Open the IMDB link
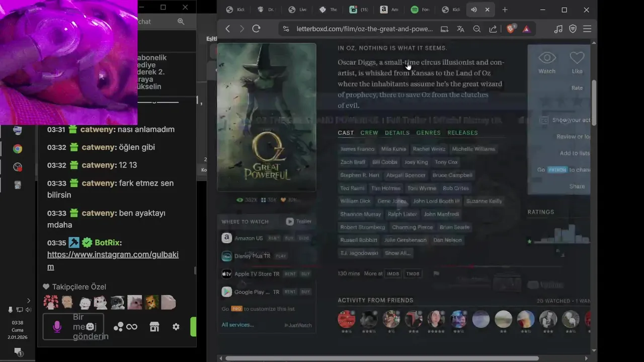Viewport: 644px width, 362px height. click(x=393, y=274)
